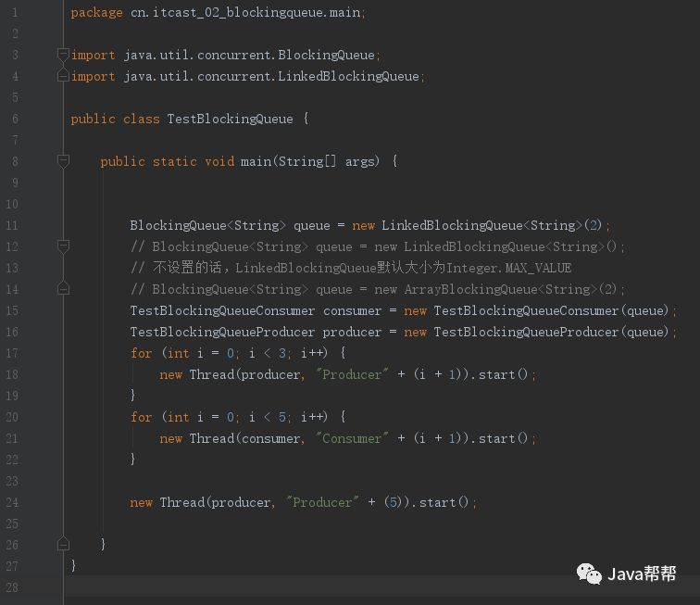Screen dimensions: 700x605
Task: Click the main(String[] args) method name
Action: click(x=310, y=161)
